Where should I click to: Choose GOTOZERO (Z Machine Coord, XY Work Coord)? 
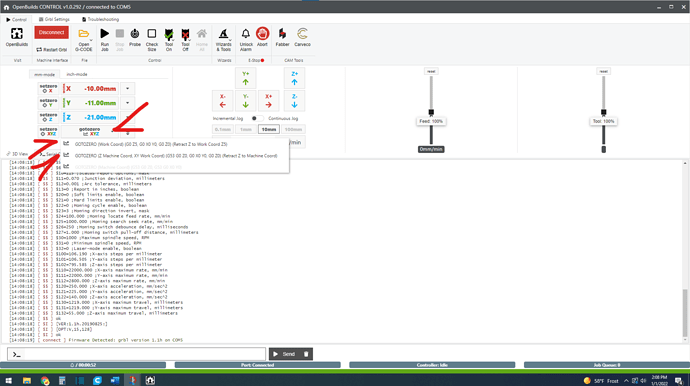click(x=176, y=155)
